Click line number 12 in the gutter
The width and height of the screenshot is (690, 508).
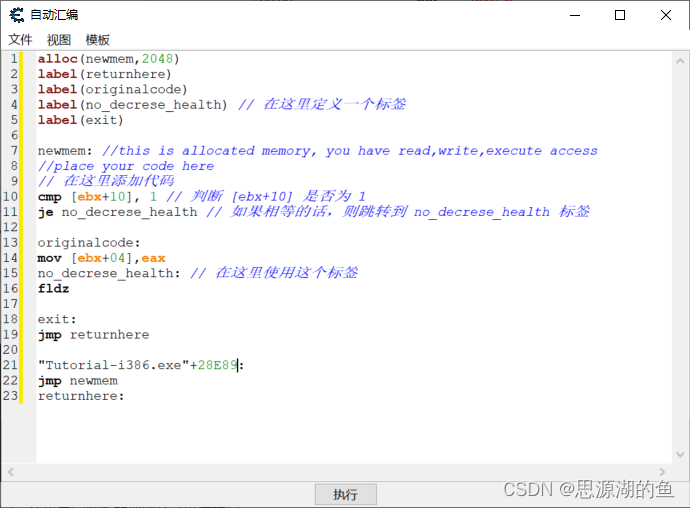pyautogui.click(x=11, y=227)
